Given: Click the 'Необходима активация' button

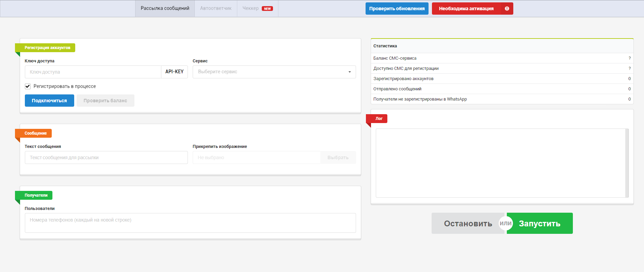Looking at the screenshot, I should pyautogui.click(x=466, y=9).
